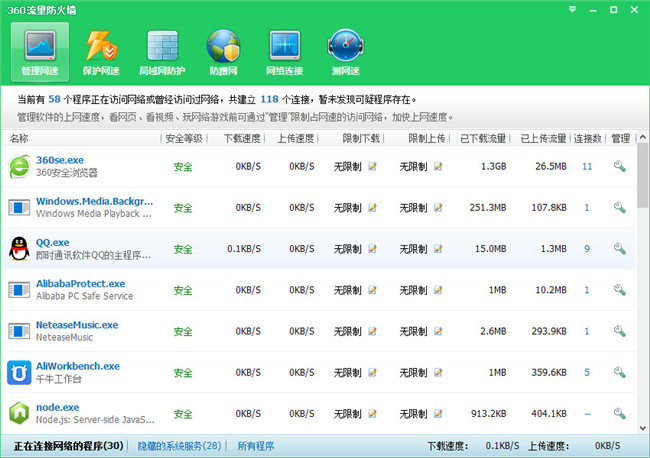Click the wrench manage icon for QQ.exe

pyautogui.click(x=620, y=249)
